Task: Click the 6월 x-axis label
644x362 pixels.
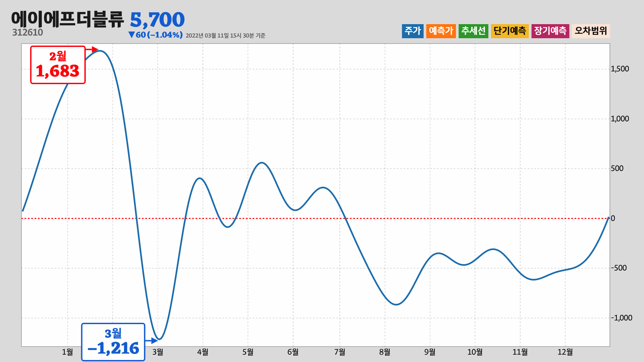Action: (293, 352)
